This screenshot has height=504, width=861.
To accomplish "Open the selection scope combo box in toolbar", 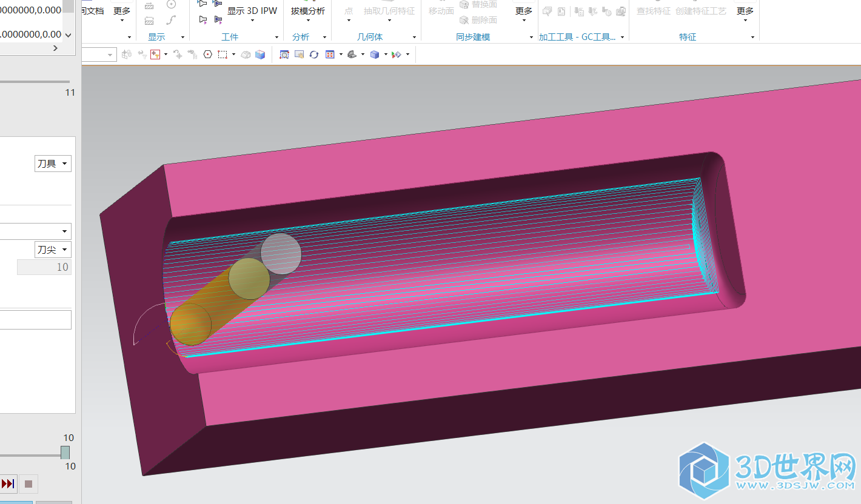I will tap(99, 55).
